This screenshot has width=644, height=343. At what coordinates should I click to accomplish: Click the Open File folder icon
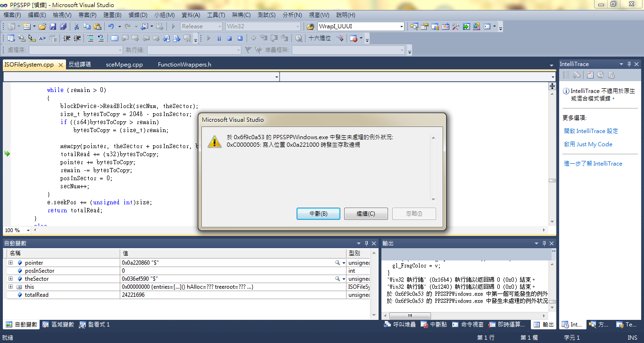pyautogui.click(x=42, y=26)
